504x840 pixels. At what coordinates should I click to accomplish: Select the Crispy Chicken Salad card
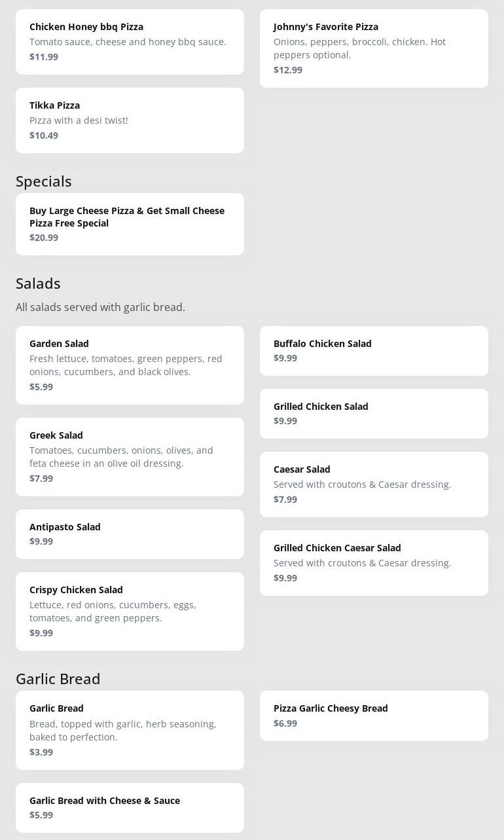click(130, 612)
